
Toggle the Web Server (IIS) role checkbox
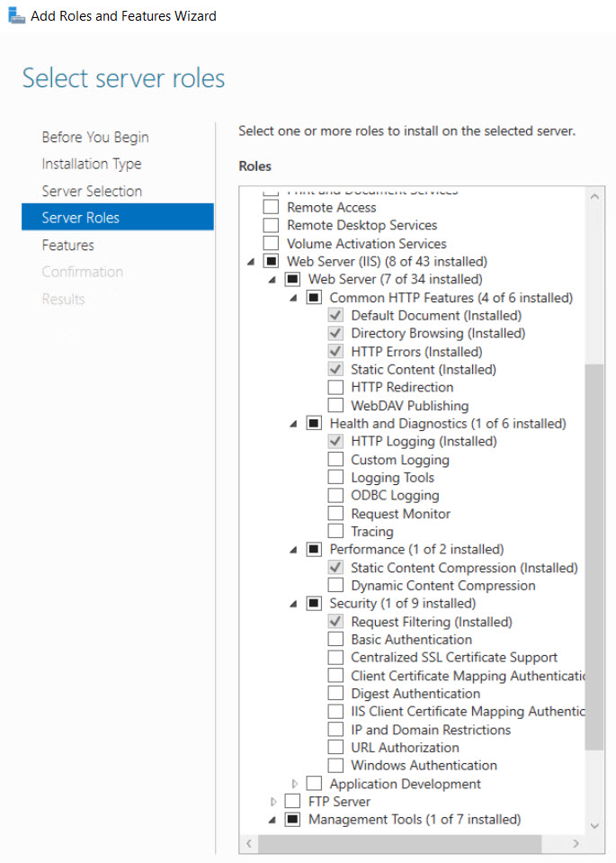[271, 261]
